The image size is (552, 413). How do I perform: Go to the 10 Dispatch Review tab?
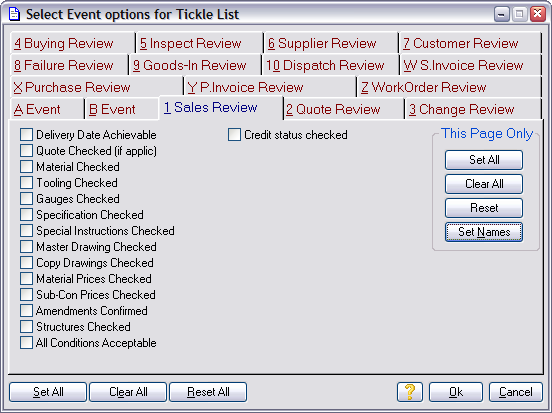pos(330,65)
